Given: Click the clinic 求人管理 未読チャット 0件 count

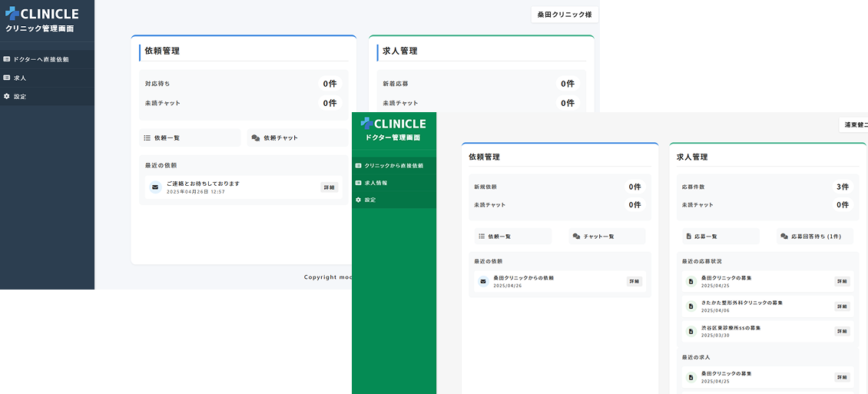Looking at the screenshot, I should [568, 103].
